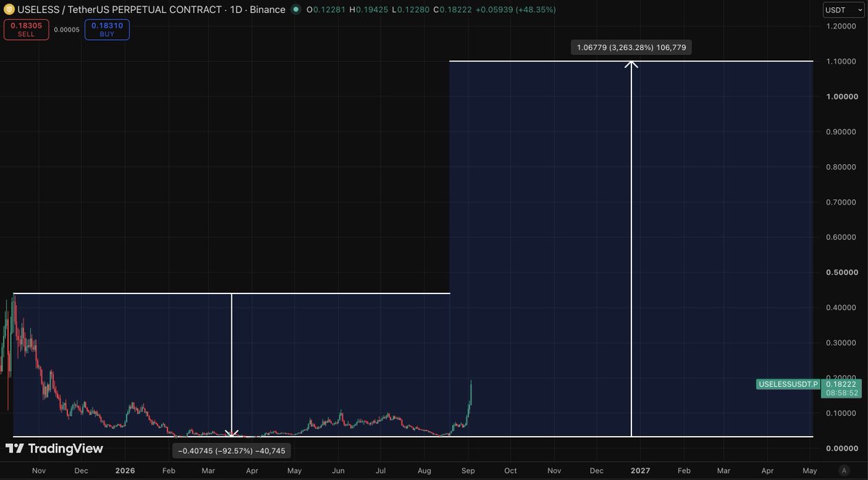Click the Jun label on time axis
This screenshot has height=480, width=868.
(x=338, y=470)
